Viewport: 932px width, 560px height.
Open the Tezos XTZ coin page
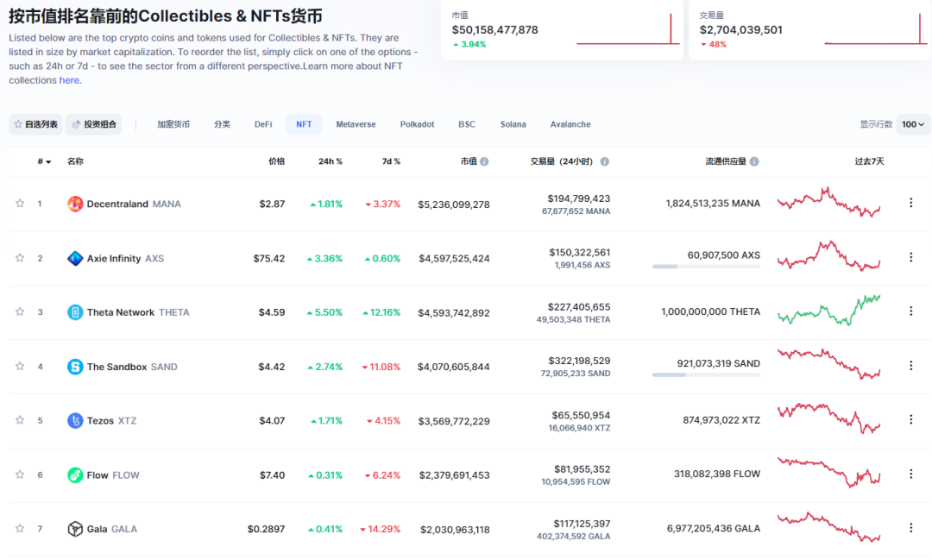tap(111, 421)
